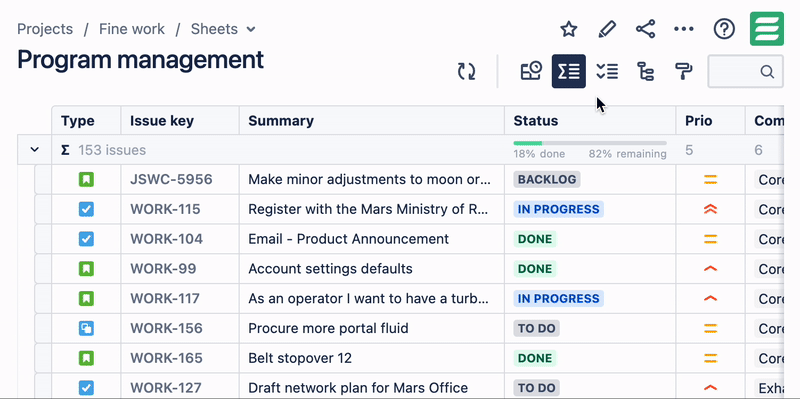
Task: Click highest priority icon of WORK-115
Action: (x=711, y=209)
